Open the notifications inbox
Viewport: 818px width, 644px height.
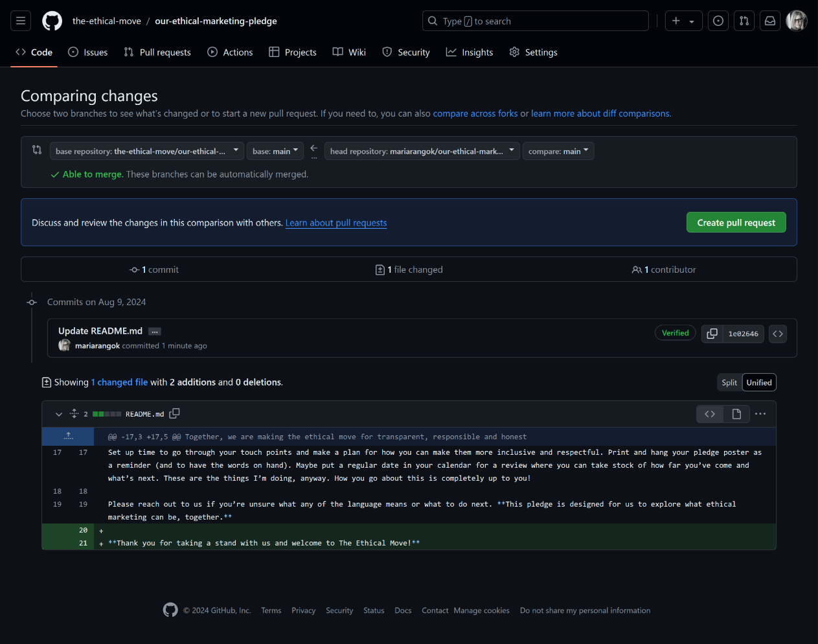(x=769, y=20)
